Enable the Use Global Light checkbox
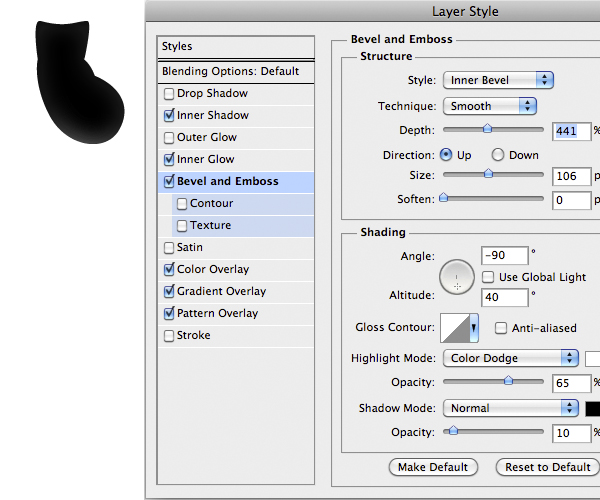 point(488,277)
